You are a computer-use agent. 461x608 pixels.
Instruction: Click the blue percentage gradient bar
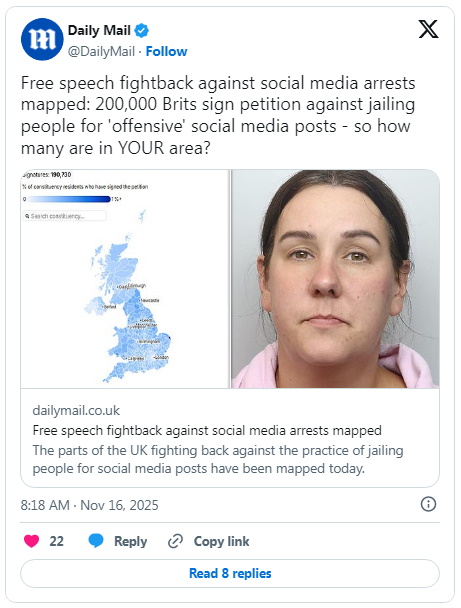(69, 199)
